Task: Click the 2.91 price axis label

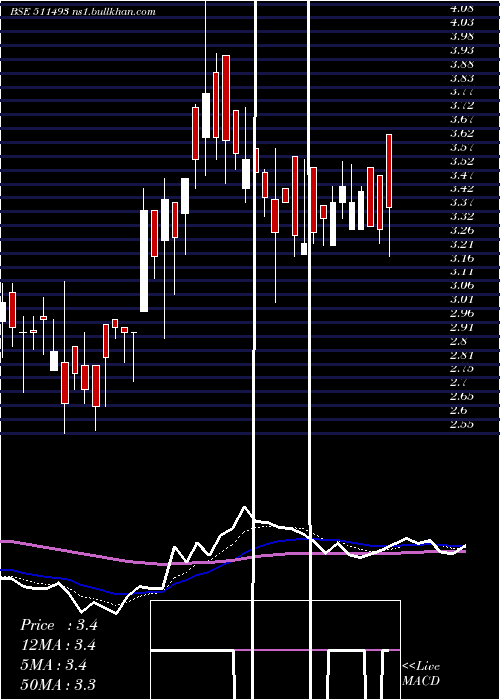Action: point(462,327)
